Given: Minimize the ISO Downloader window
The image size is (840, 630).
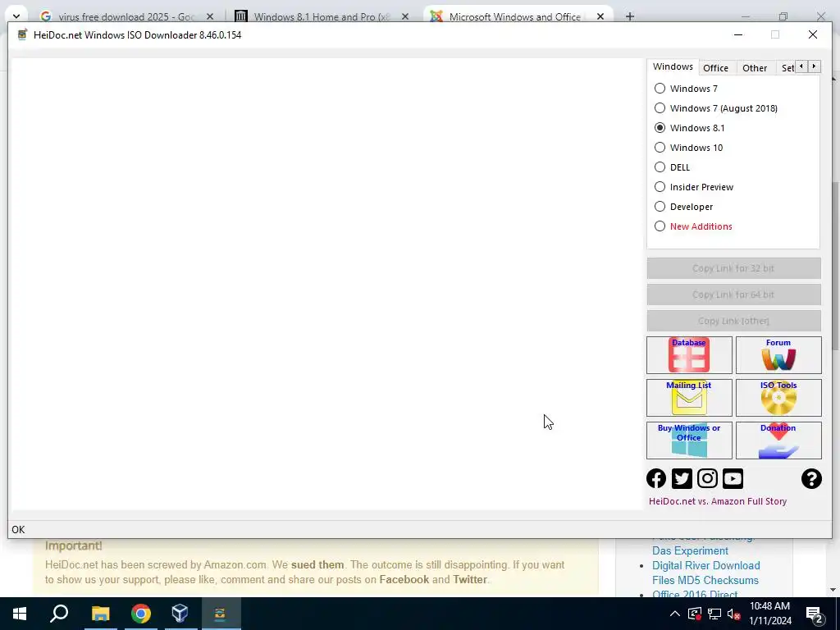Looking at the screenshot, I should [x=738, y=34].
